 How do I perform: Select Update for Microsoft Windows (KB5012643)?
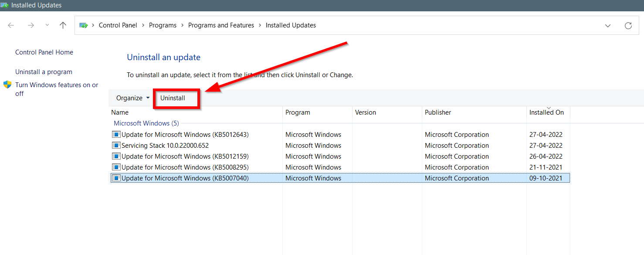click(340, 135)
